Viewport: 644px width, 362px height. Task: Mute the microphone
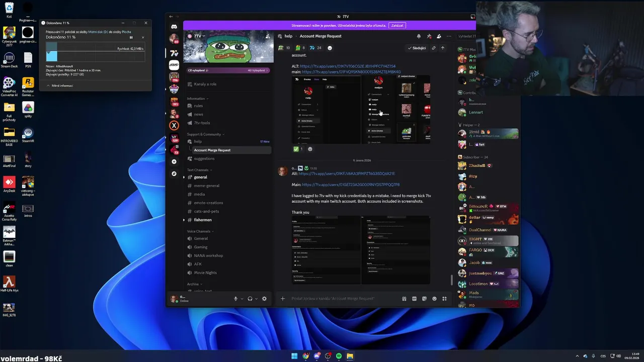tap(235, 299)
